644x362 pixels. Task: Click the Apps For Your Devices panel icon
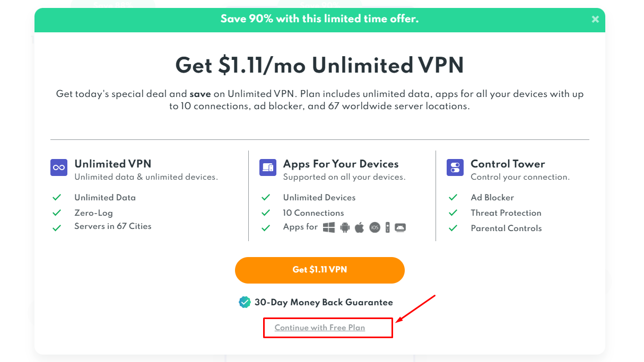point(267,167)
